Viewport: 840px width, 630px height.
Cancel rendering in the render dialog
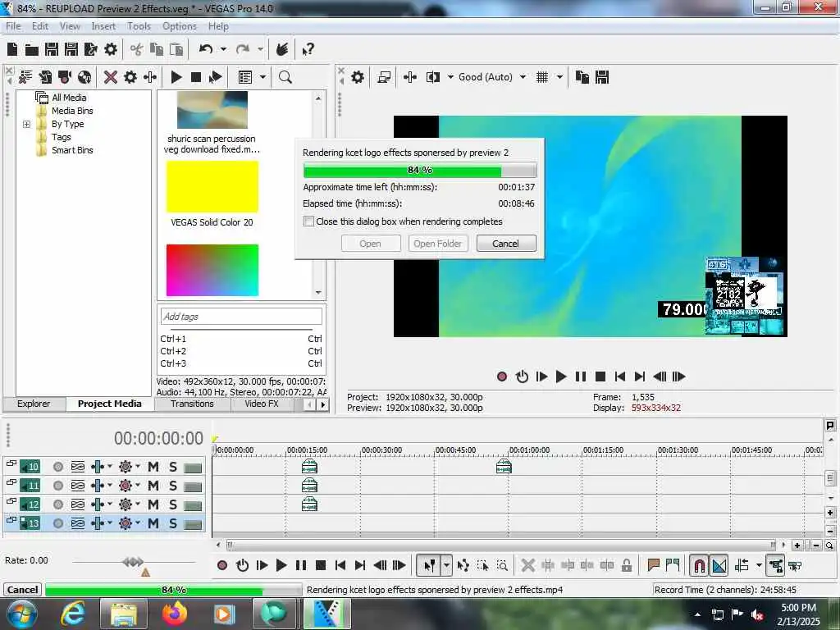tap(505, 244)
